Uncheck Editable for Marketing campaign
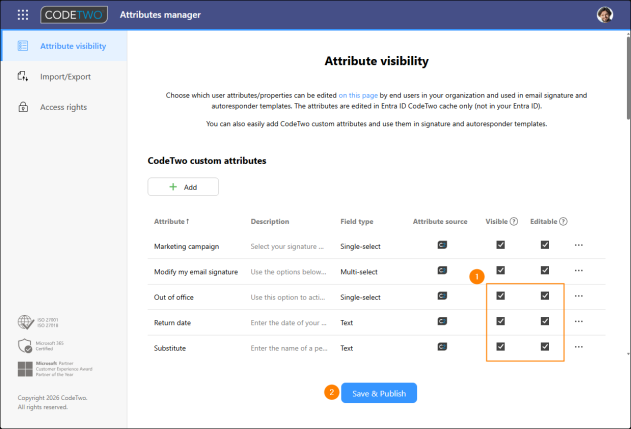 545,245
